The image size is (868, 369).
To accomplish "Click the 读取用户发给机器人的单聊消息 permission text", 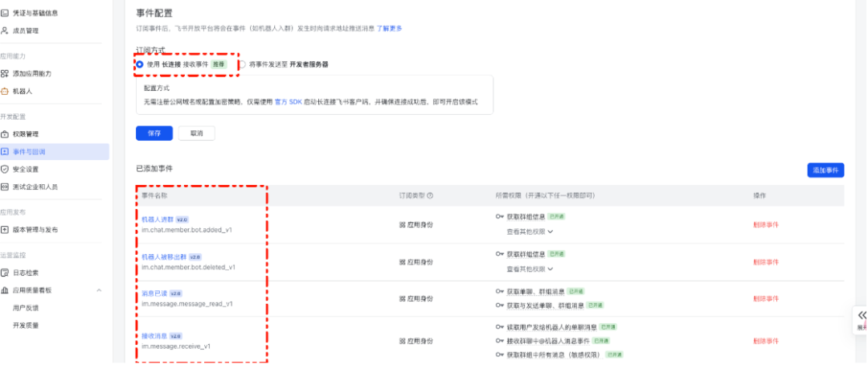I will 552,327.
